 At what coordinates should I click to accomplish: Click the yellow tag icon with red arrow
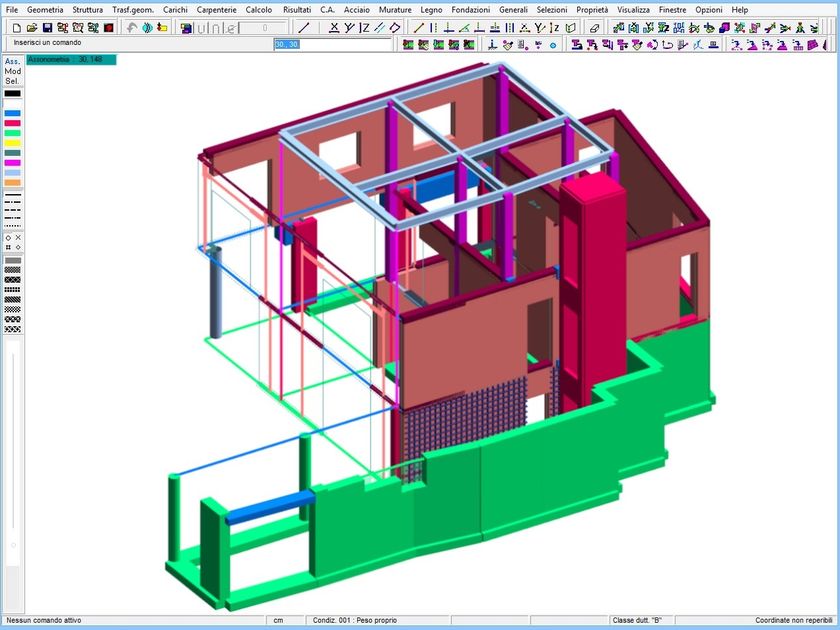(162, 28)
